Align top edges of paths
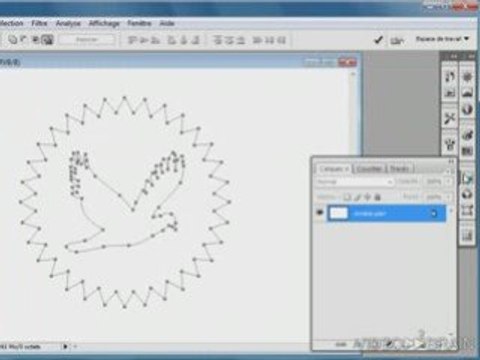480x360 pixels. pyautogui.click(x=133, y=40)
